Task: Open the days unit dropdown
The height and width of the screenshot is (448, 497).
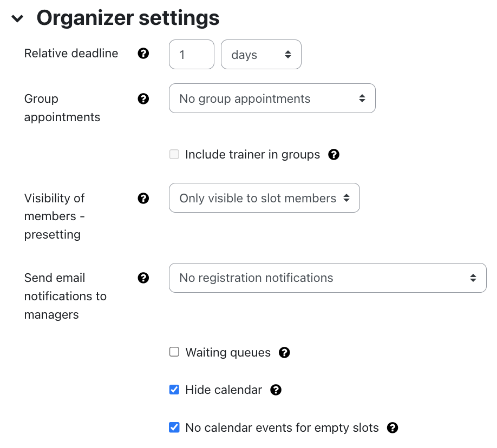Action: [261, 54]
